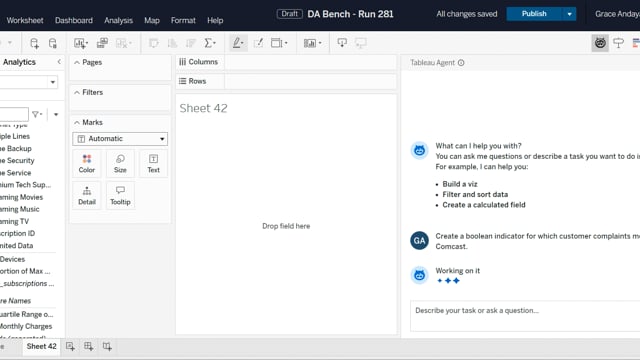Click the Clear Sheet toolbar icon

(122, 43)
